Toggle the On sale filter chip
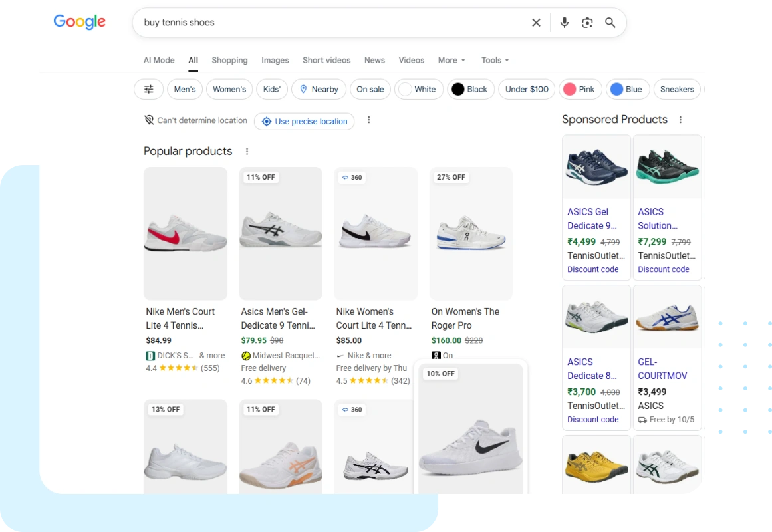This screenshot has width=772, height=532. (370, 89)
